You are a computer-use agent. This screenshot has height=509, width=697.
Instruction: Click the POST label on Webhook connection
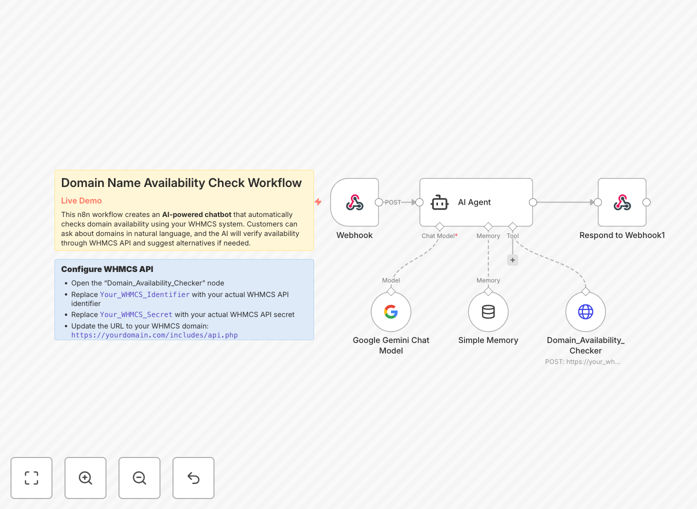(x=393, y=202)
